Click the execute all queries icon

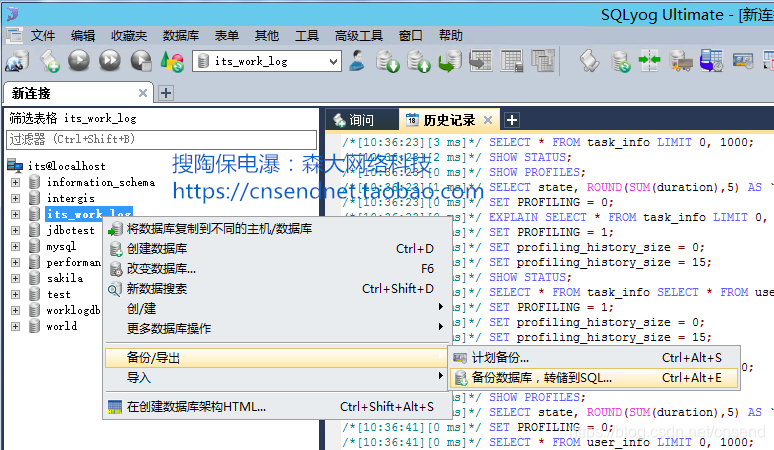click(110, 61)
